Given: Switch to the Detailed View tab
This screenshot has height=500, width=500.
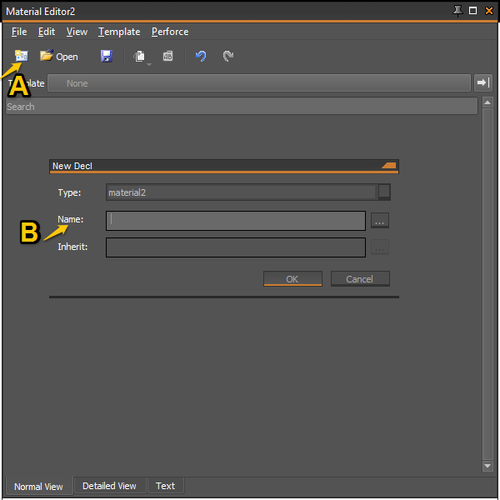Looking at the screenshot, I should [x=109, y=486].
